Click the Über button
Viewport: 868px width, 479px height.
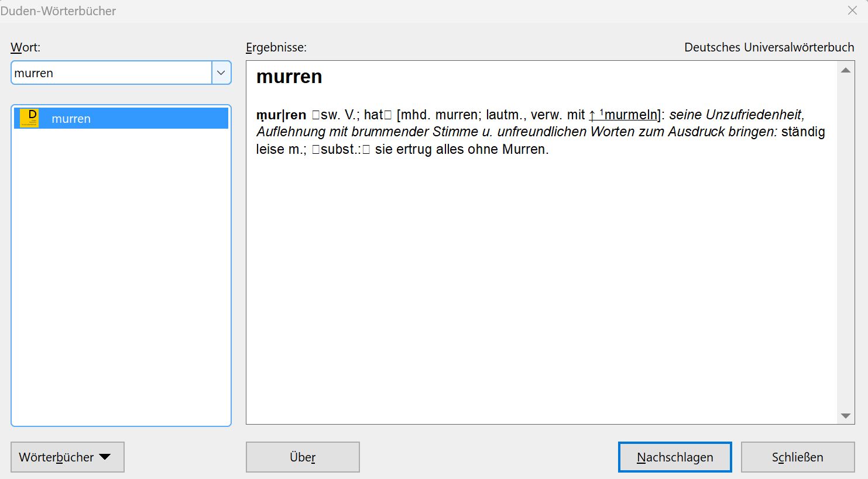tap(303, 457)
